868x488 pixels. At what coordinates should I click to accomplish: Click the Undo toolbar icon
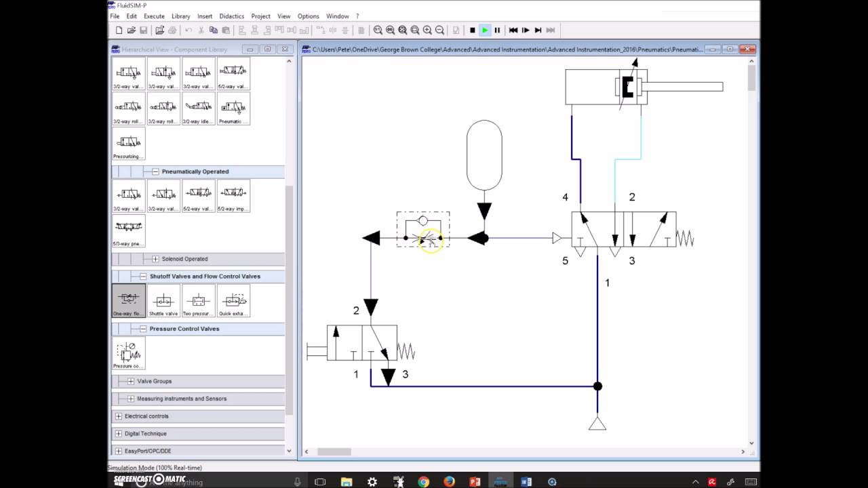[x=189, y=30]
